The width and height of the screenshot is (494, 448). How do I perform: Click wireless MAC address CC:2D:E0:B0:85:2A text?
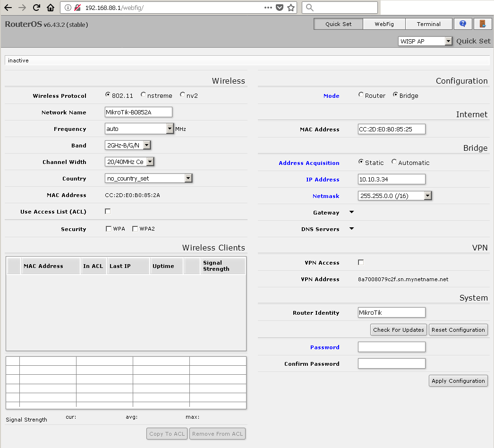tap(132, 195)
